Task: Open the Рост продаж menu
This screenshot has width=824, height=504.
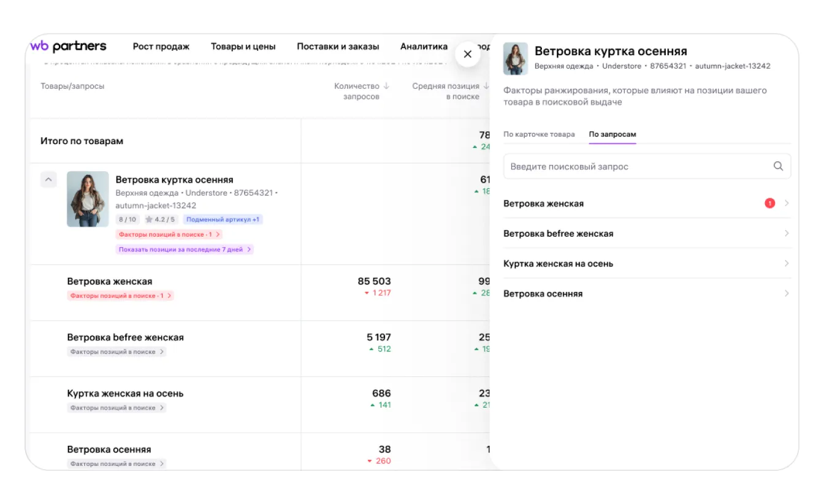Action: (161, 47)
